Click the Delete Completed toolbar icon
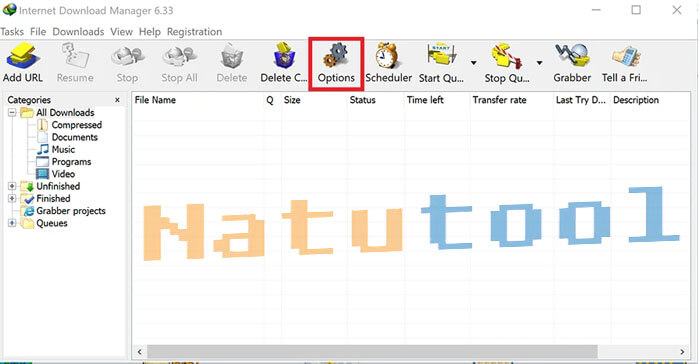700x364 pixels. pos(284,55)
